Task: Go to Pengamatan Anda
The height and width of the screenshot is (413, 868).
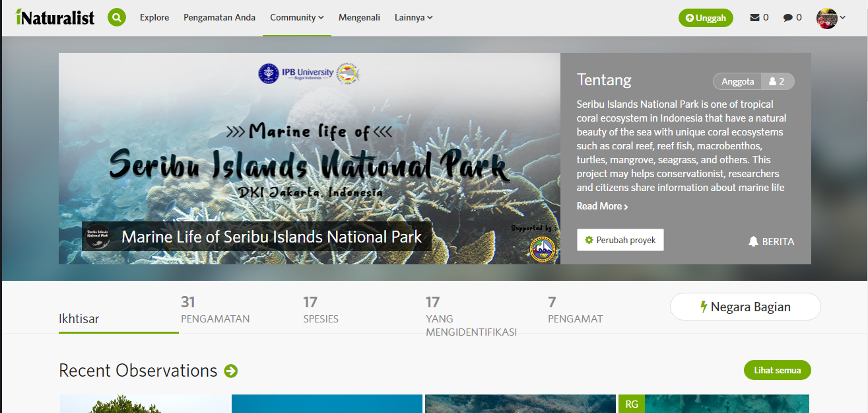Action: pyautogui.click(x=220, y=18)
